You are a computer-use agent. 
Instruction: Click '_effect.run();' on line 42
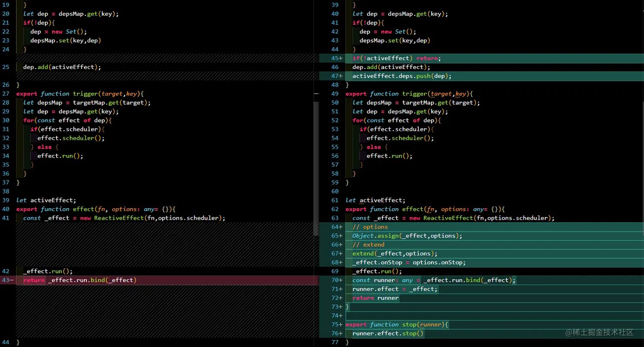point(48,271)
